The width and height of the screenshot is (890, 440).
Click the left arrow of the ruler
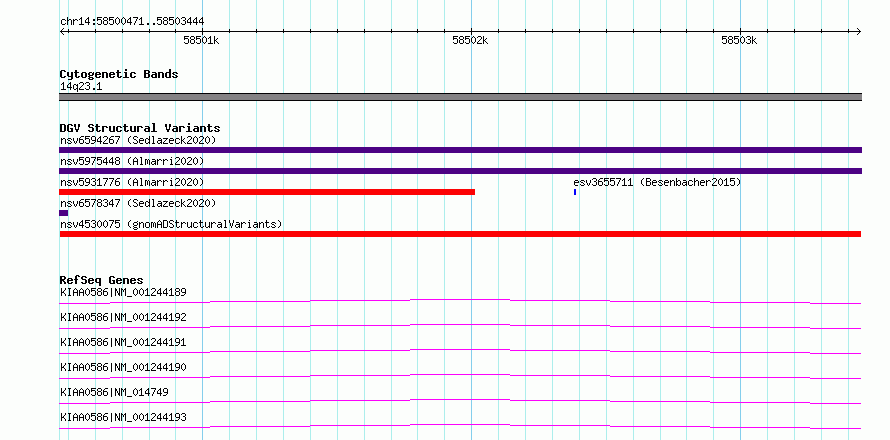62,31
